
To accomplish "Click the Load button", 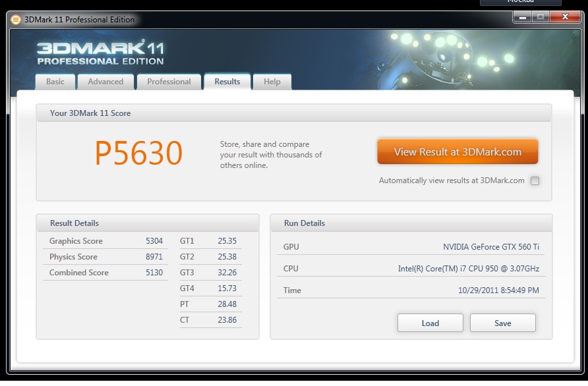I will (x=430, y=323).
